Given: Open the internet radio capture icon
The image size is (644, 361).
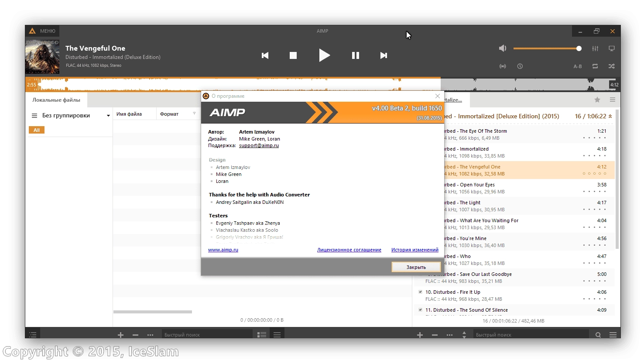Looking at the screenshot, I should 503,66.
